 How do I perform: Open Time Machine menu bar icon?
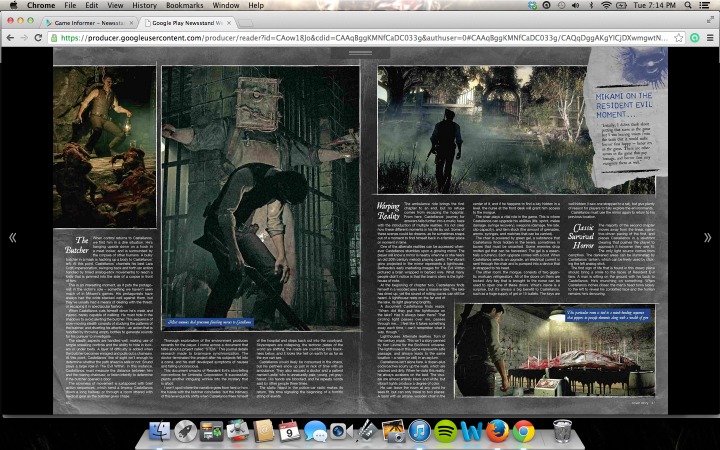[x=561, y=5]
